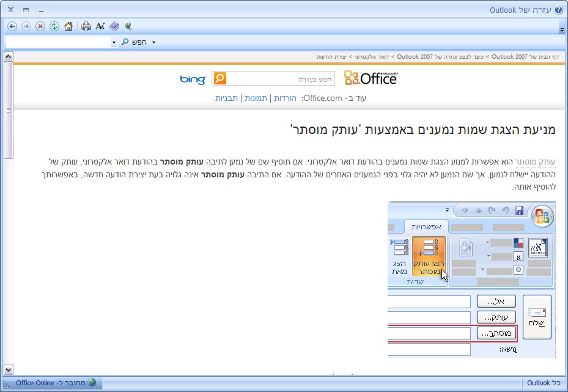Click scrollbar down arrow
568x392 pixels.
tap(8, 369)
